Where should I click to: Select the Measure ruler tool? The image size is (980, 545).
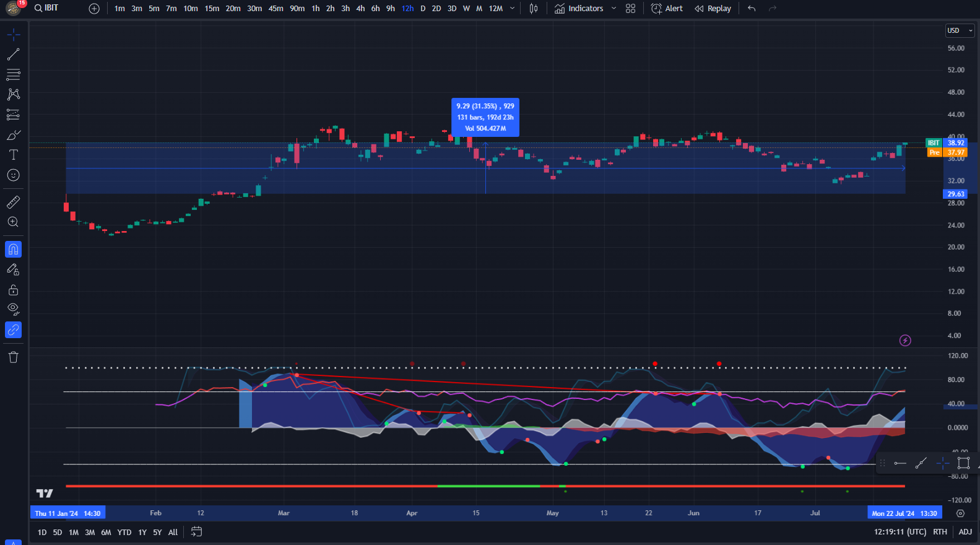click(x=13, y=202)
